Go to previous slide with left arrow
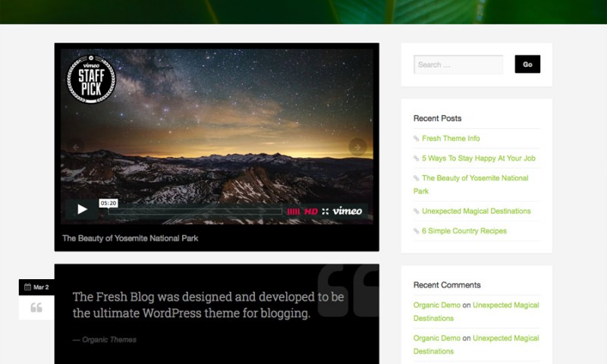 [x=75, y=147]
